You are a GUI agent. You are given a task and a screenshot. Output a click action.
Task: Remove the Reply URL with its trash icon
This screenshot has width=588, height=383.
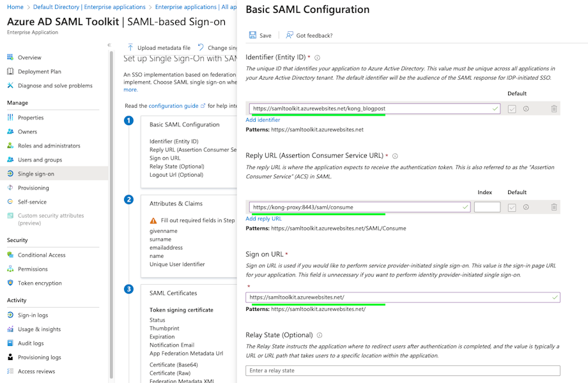(553, 207)
